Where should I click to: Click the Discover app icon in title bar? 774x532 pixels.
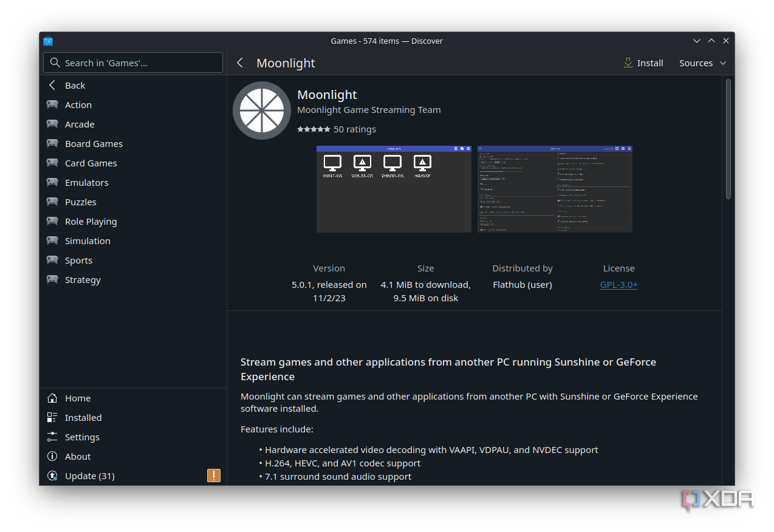click(48, 41)
